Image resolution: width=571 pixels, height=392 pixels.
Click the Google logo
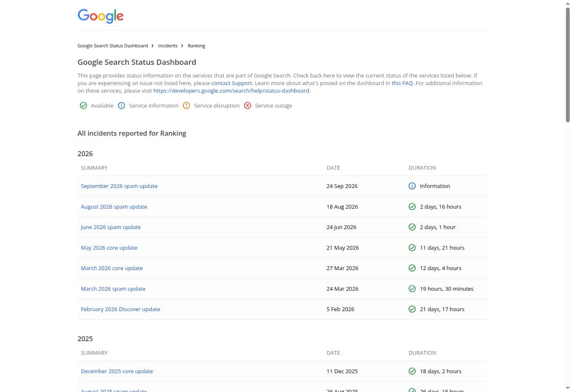pyautogui.click(x=100, y=16)
